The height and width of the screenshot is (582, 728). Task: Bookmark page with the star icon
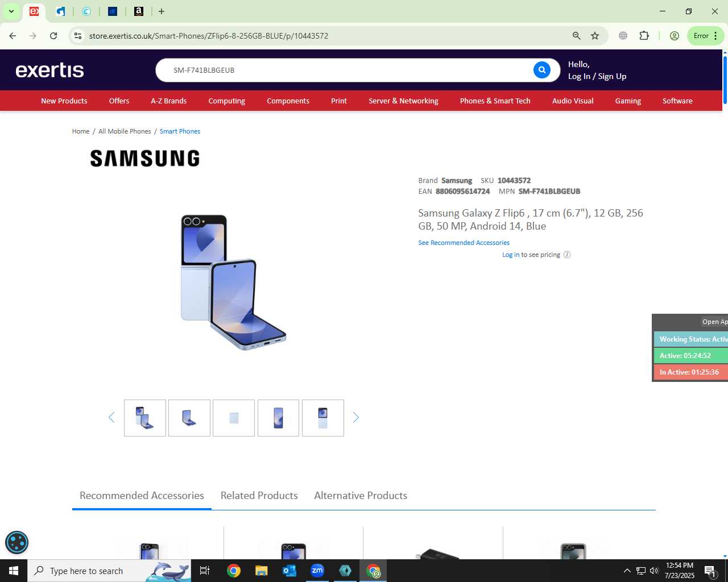pos(595,36)
